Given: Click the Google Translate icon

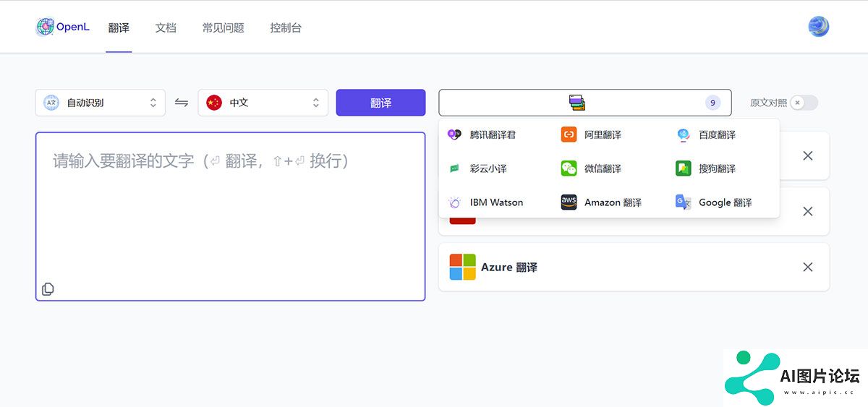Looking at the screenshot, I should coord(684,202).
